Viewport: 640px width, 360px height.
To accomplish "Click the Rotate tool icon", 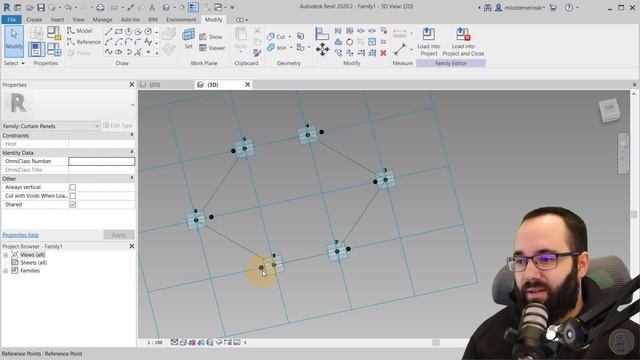I will [349, 42].
